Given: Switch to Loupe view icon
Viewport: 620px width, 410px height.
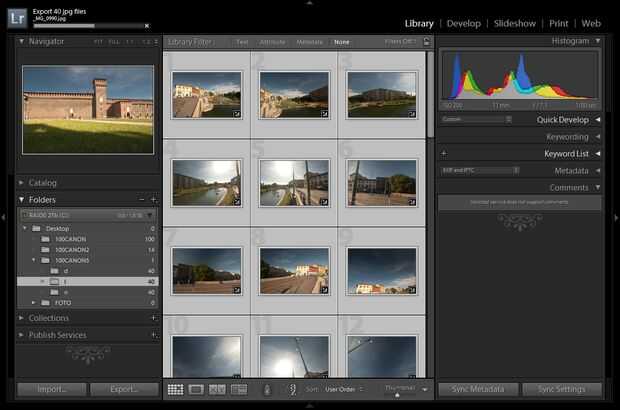Looking at the screenshot, I should (x=196, y=389).
